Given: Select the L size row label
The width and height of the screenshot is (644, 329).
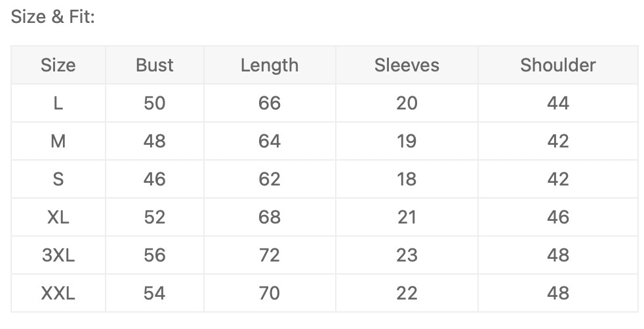Looking at the screenshot, I should coord(58,103).
